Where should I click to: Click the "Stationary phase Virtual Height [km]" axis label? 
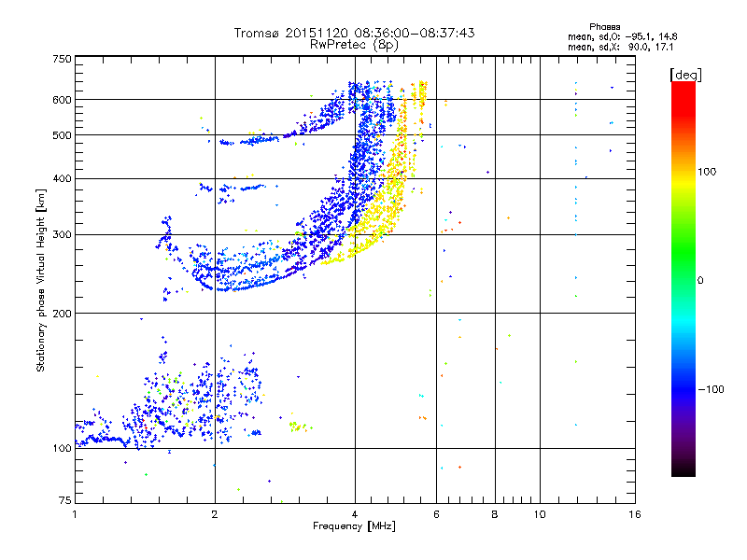click(41, 280)
